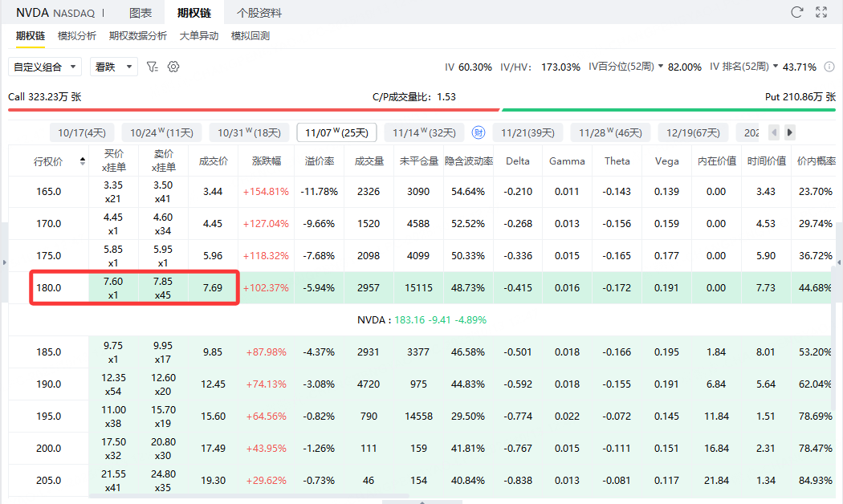This screenshot has height=504, width=843.
Task: Click ask price 7.85 x45
Action: click(163, 288)
